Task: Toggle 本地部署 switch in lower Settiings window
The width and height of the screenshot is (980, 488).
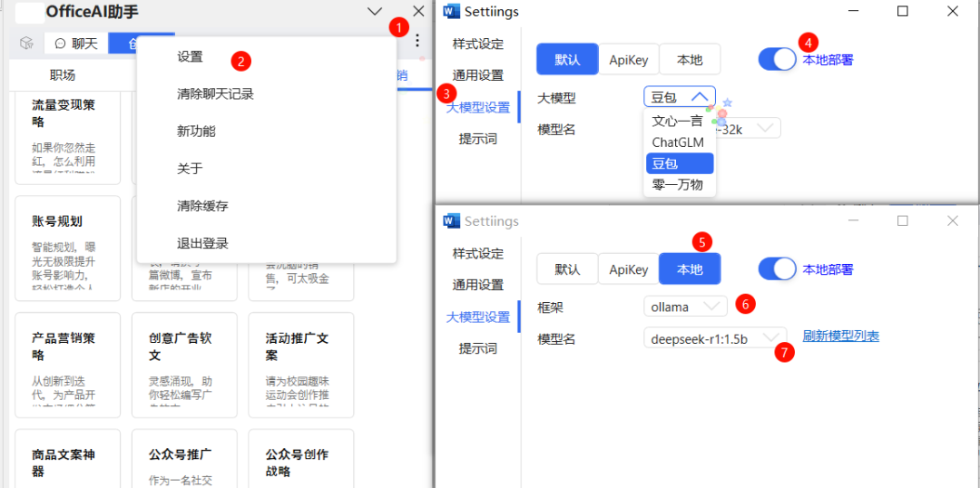Action: 779,268
